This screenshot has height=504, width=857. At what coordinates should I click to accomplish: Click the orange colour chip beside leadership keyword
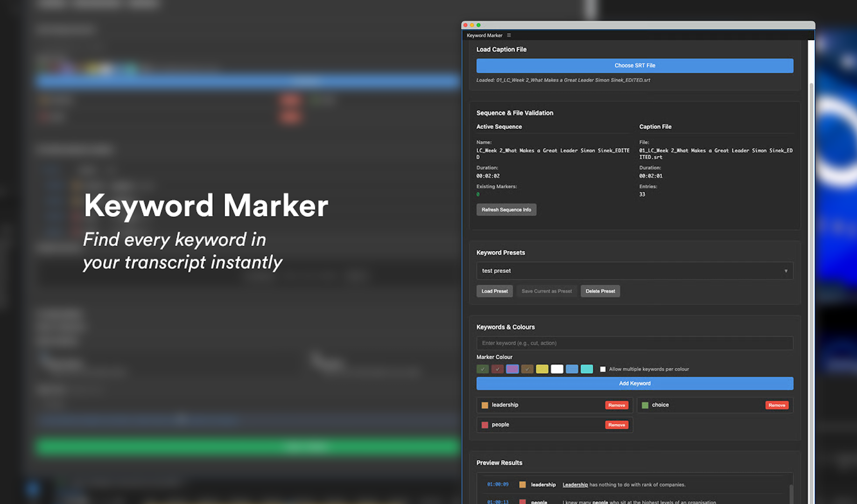(485, 405)
